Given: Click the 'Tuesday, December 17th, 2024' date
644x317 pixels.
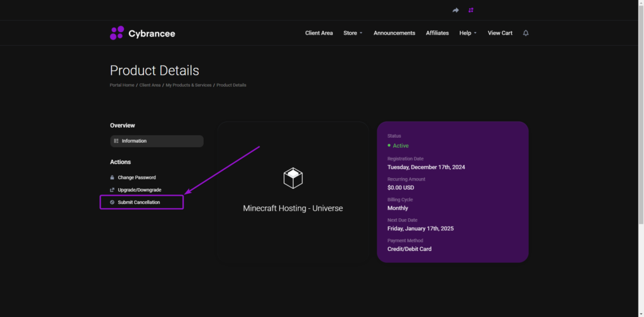Looking at the screenshot, I should (426, 167).
